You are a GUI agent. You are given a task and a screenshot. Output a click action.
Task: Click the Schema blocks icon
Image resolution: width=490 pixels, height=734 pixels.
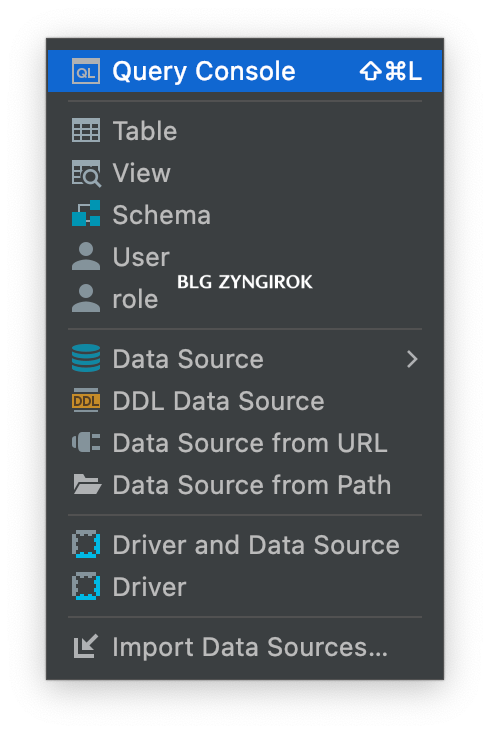pos(86,213)
